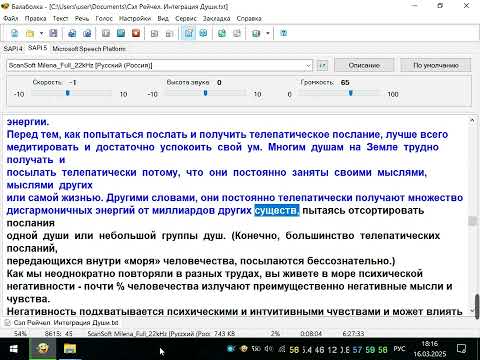
Task: Click the 743 KB file size in status bar
Action: 224,333
